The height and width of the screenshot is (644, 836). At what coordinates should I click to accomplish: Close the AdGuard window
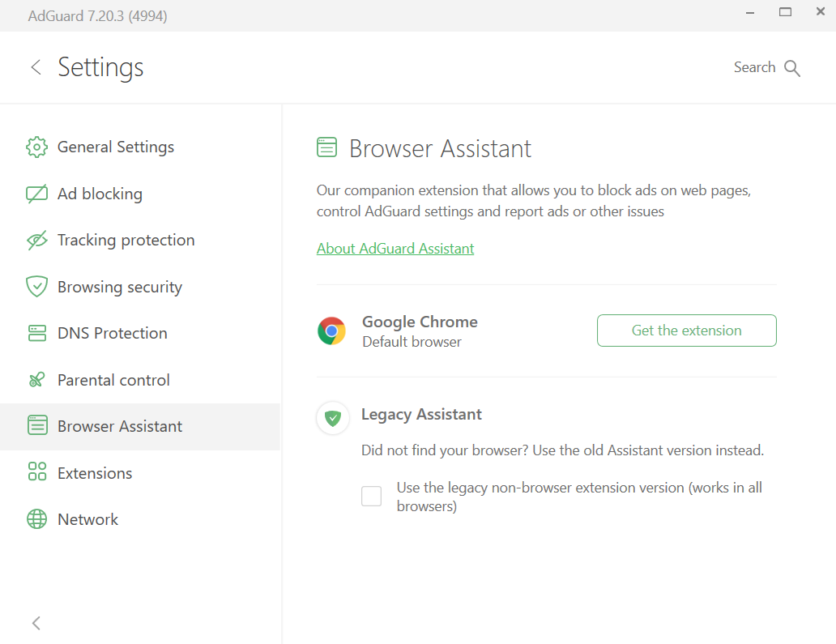pos(821,11)
